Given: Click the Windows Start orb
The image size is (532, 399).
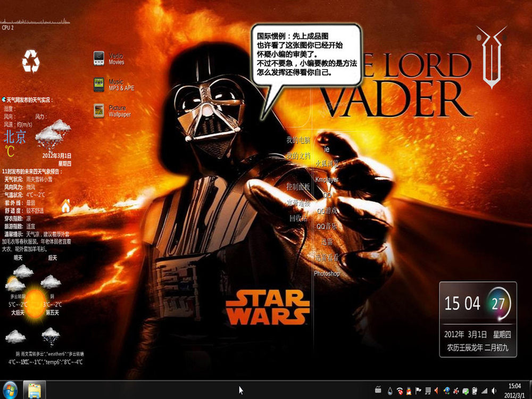Looking at the screenshot, I should point(11,389).
